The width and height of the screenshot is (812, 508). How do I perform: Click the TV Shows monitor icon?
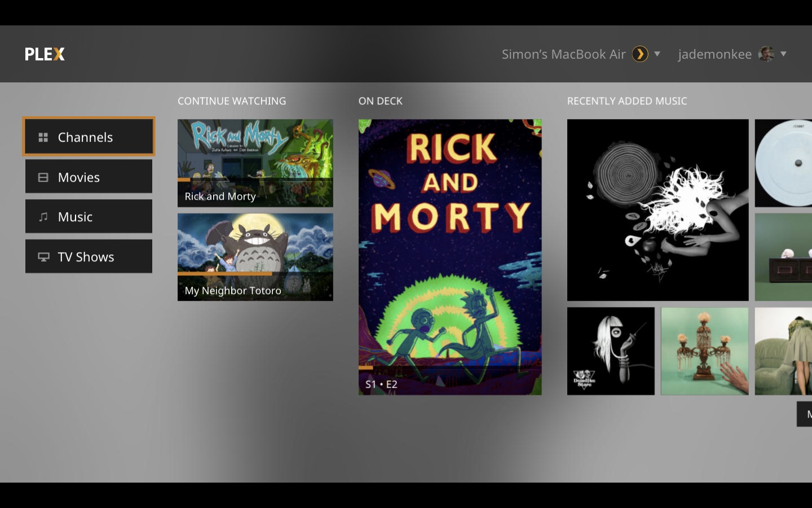43,257
